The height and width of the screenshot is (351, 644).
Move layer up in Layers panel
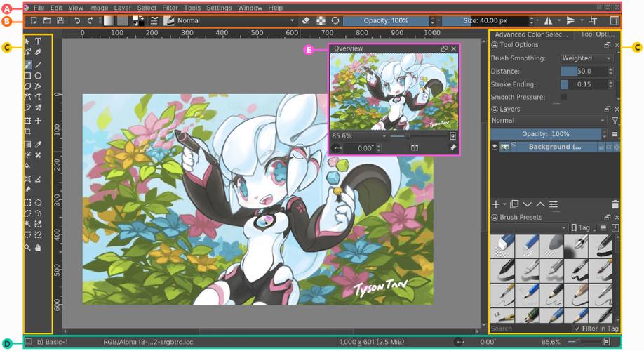tap(540, 204)
